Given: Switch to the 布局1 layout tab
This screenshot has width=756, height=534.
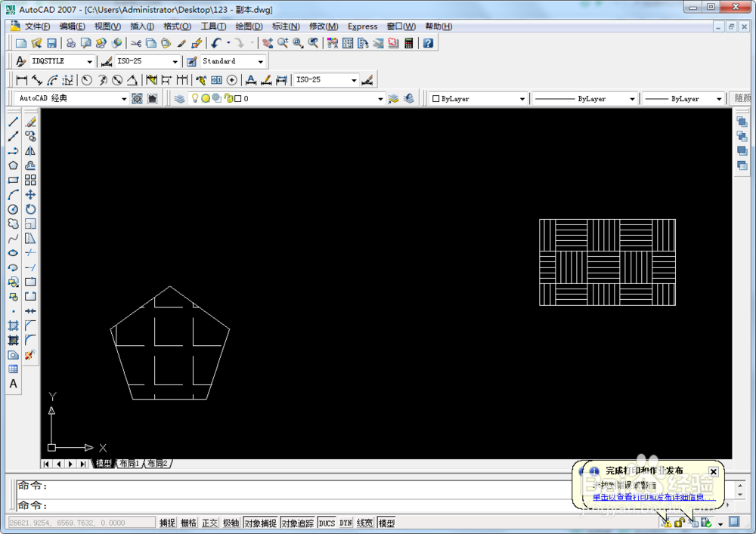Looking at the screenshot, I should 129,464.
